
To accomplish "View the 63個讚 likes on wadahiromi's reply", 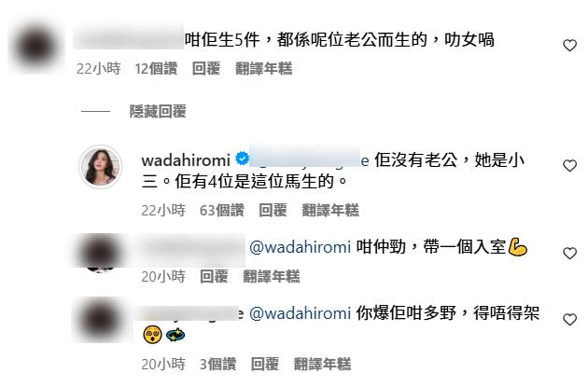I will tap(221, 210).
